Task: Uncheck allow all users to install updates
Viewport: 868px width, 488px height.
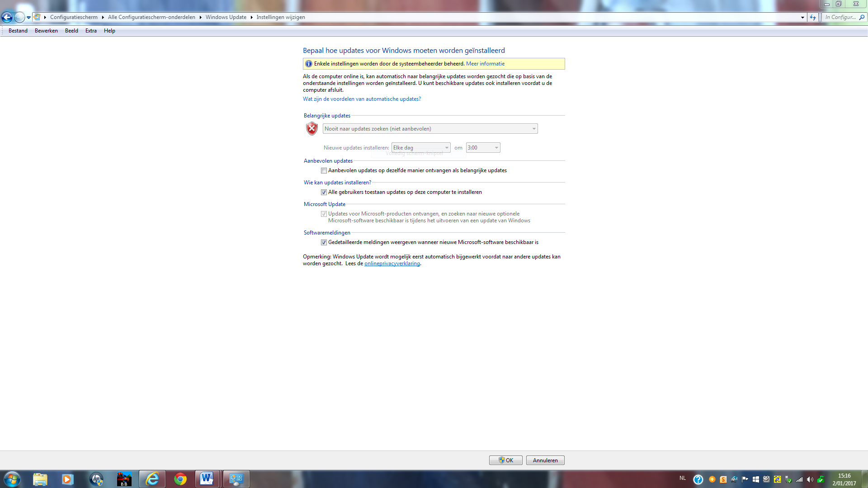Action: pyautogui.click(x=324, y=192)
